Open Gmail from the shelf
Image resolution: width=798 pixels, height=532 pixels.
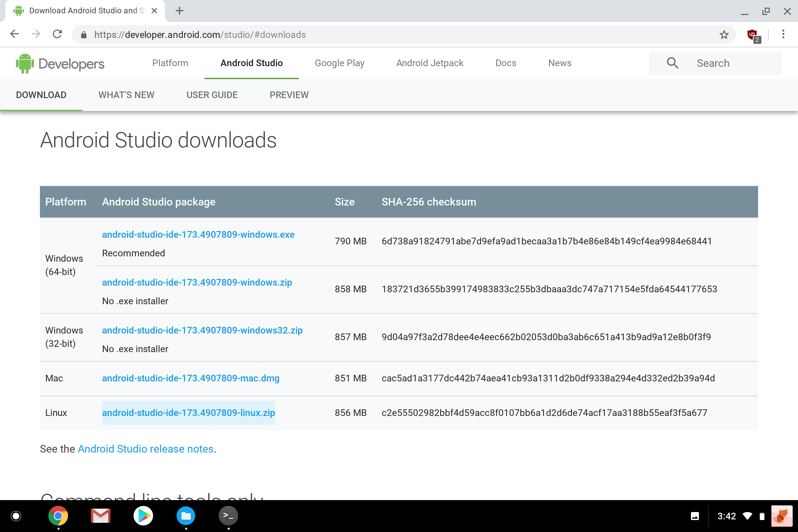pyautogui.click(x=101, y=516)
